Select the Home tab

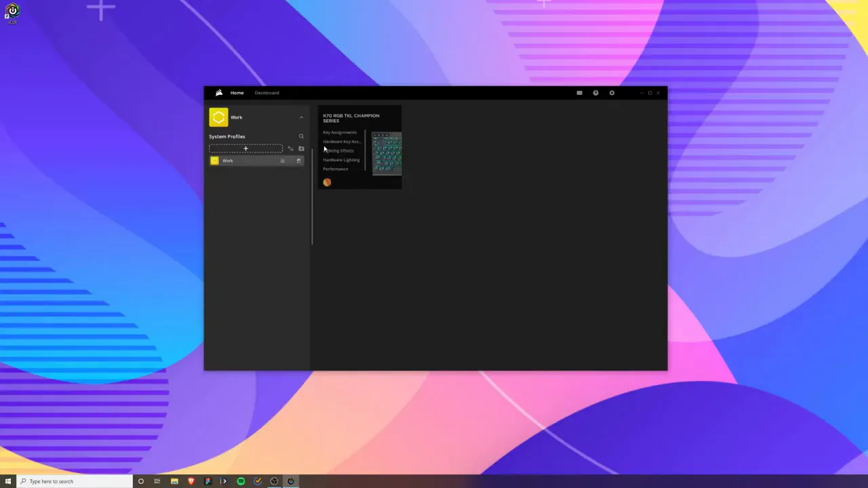(x=237, y=93)
